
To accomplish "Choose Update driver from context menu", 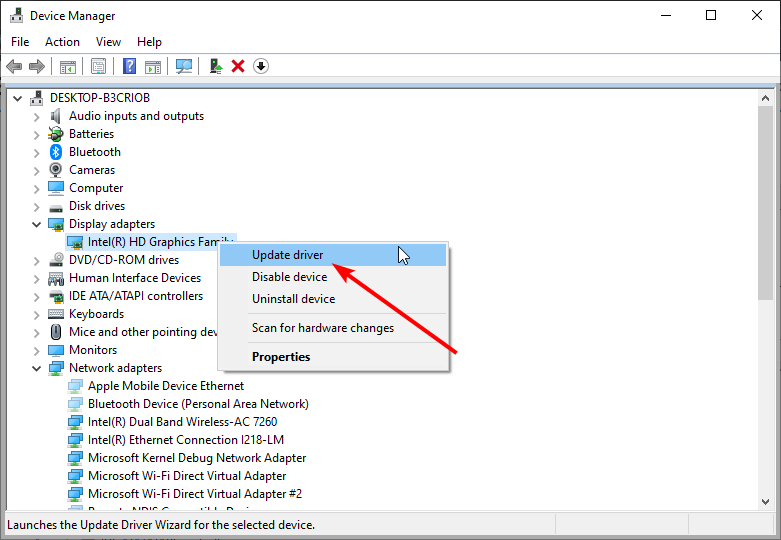I will click(x=333, y=255).
